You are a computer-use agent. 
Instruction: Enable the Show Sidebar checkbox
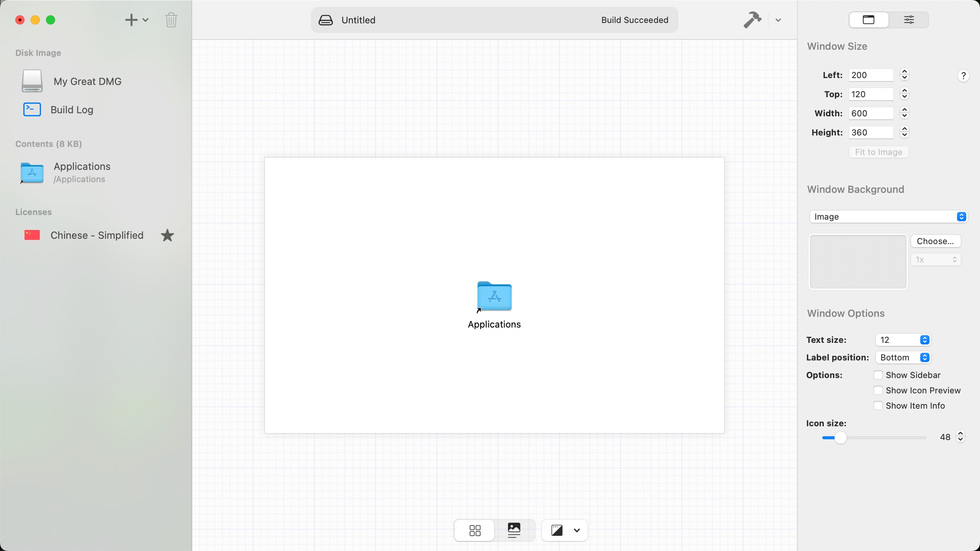point(878,375)
